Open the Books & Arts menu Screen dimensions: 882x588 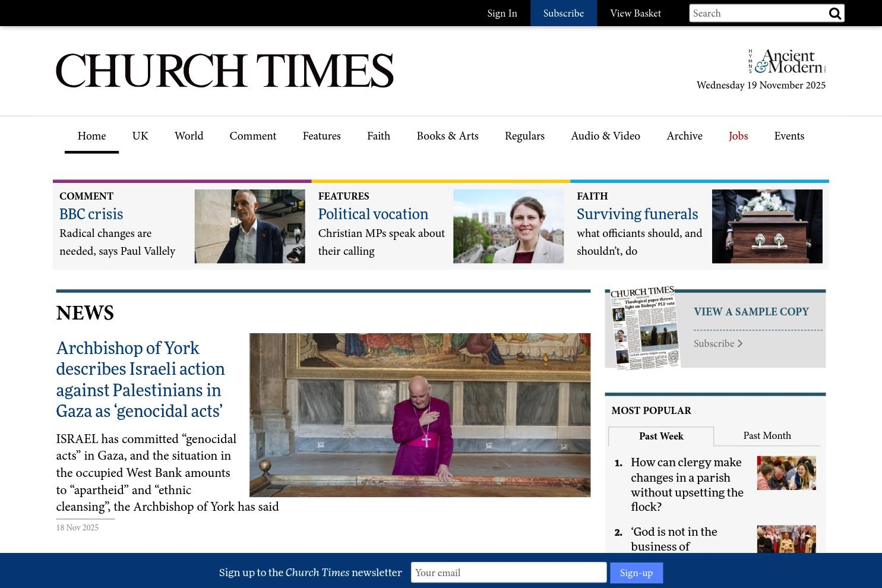coord(447,136)
